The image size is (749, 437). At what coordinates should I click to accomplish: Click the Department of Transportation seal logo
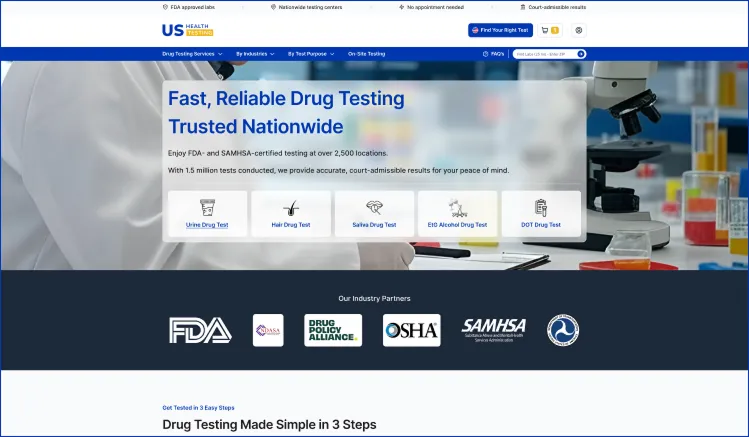pos(563,330)
